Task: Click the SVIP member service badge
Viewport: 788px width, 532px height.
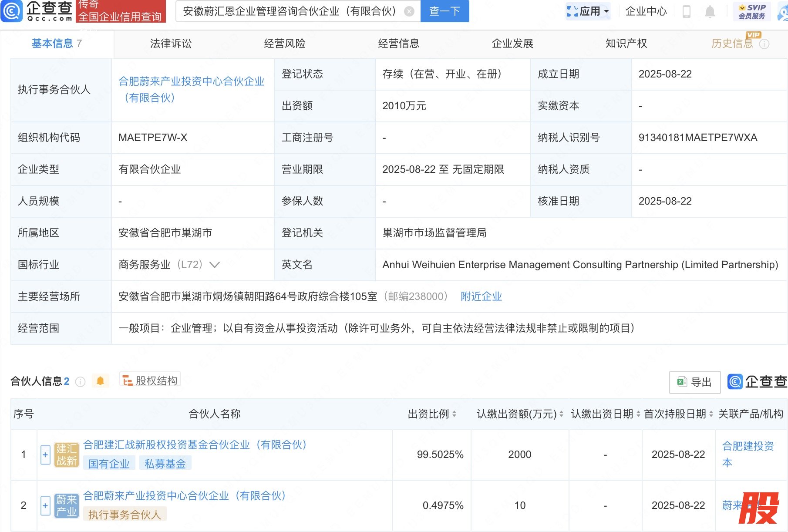Action: point(752,11)
